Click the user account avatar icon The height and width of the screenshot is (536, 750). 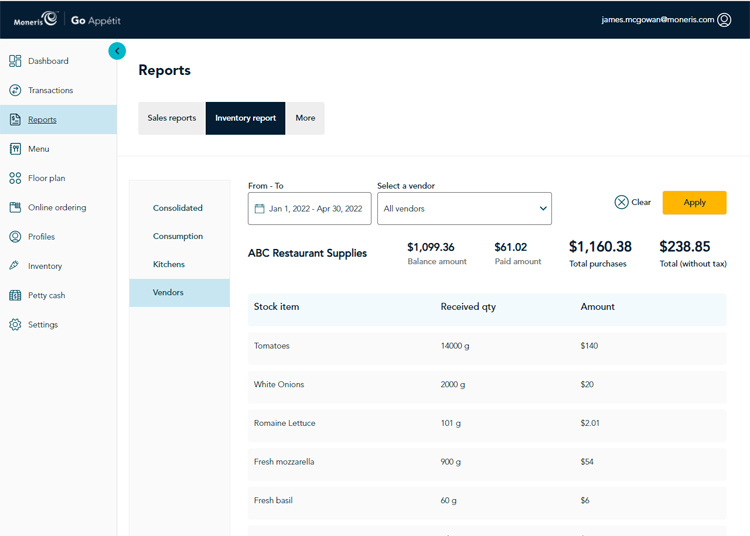(724, 20)
